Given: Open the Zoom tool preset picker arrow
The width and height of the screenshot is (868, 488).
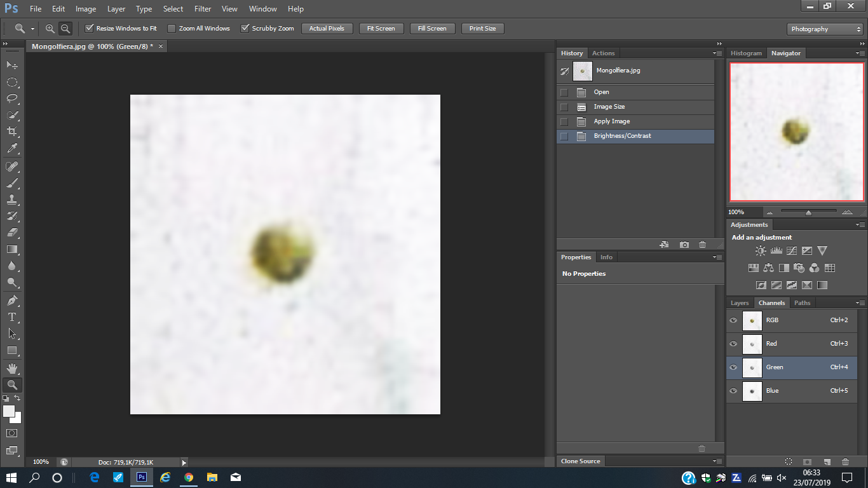Looking at the screenshot, I should (x=32, y=29).
